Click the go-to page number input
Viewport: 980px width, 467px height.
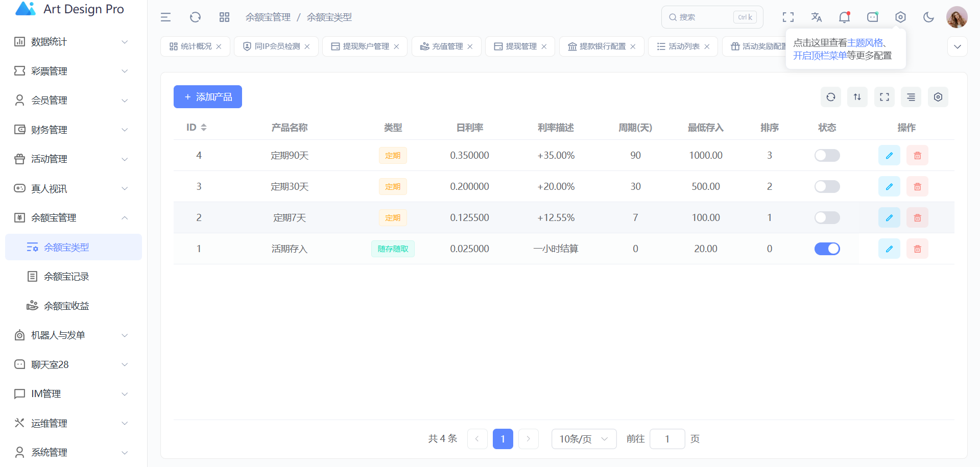pos(666,439)
